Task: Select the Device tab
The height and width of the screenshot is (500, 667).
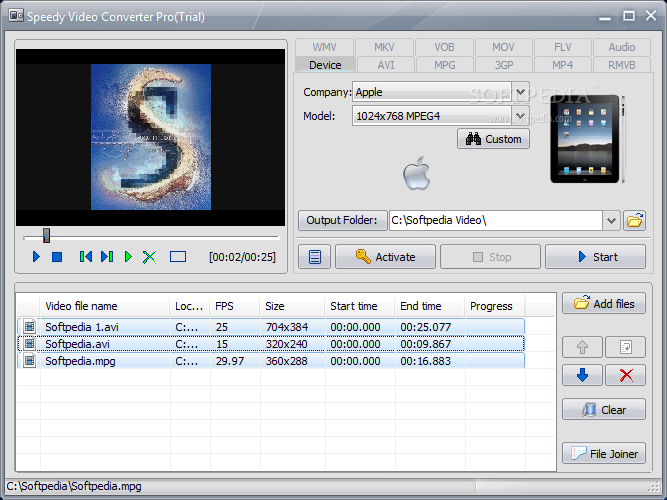Action: click(x=325, y=65)
